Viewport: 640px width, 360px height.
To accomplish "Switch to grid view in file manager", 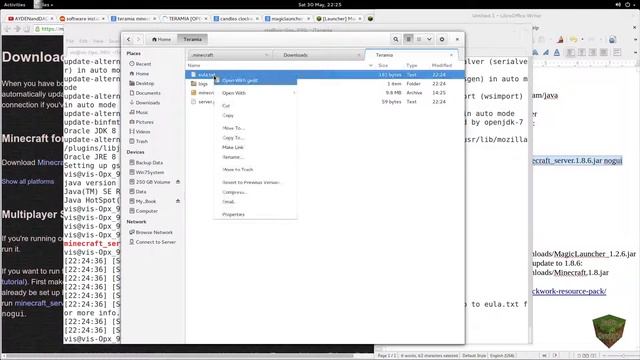I will 419,39.
